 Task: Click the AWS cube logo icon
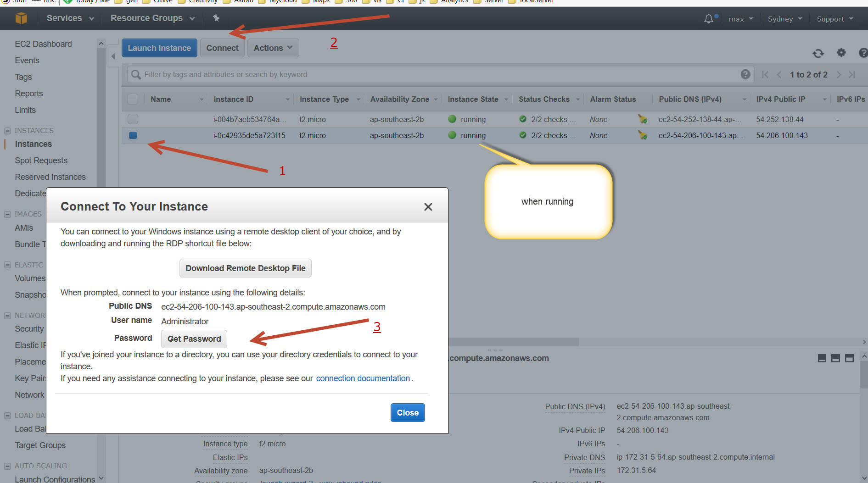(x=21, y=18)
